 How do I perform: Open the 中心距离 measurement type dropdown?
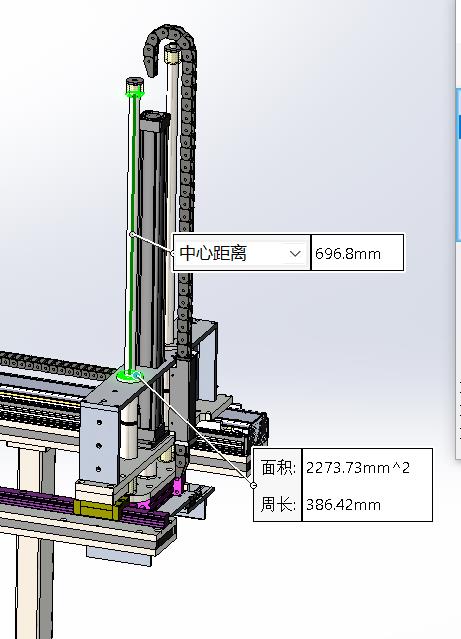[241, 253]
